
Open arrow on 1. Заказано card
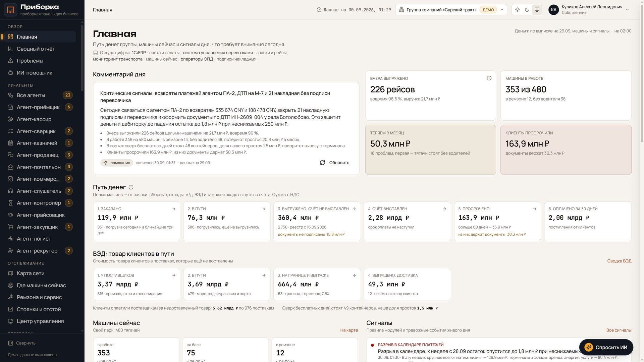[174, 209]
